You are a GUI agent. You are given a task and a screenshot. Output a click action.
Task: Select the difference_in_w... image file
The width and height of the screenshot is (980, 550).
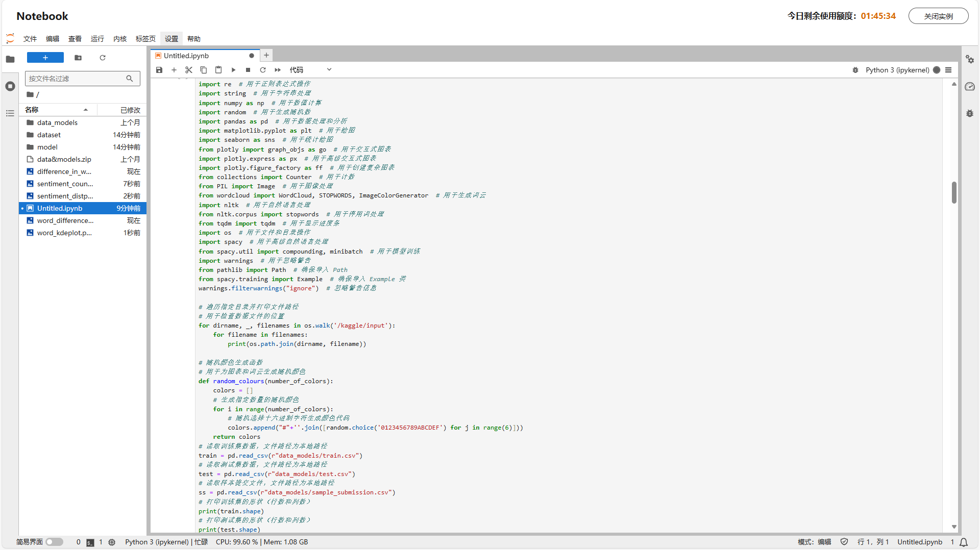pos(83,171)
